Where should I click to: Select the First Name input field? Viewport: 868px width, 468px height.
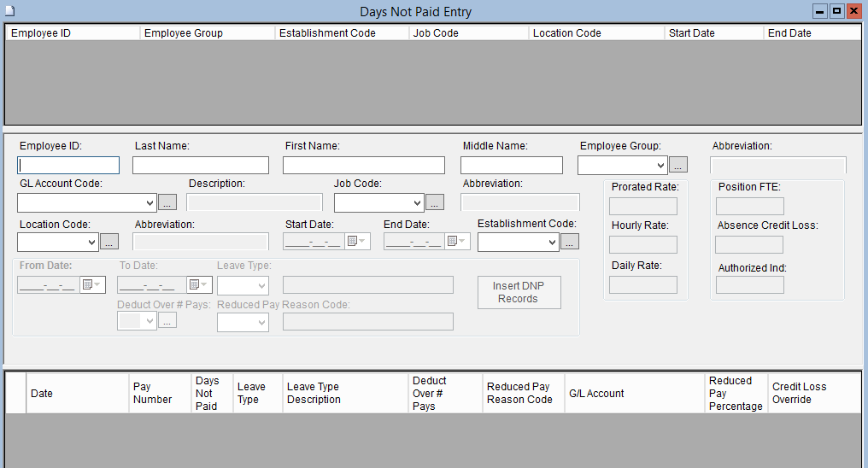[x=364, y=165]
